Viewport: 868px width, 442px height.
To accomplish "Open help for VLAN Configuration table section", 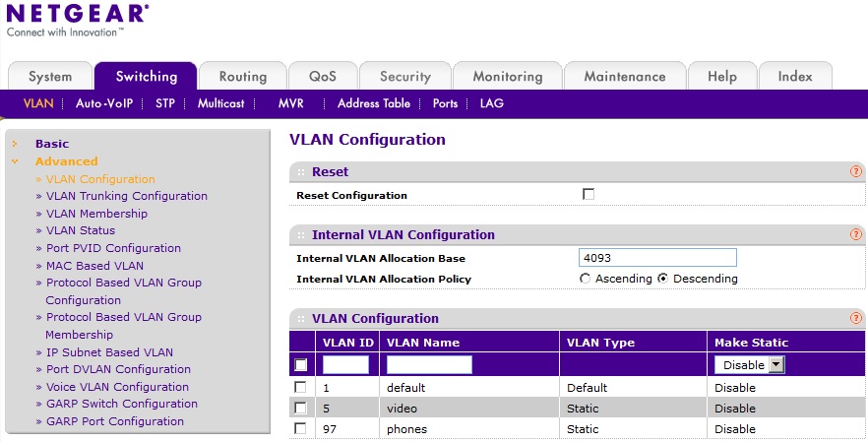I will pos(856,319).
